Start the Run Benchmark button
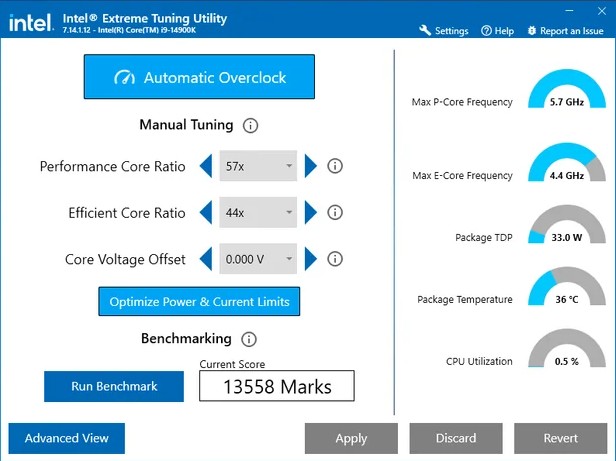The height and width of the screenshot is (461, 616). [114, 386]
